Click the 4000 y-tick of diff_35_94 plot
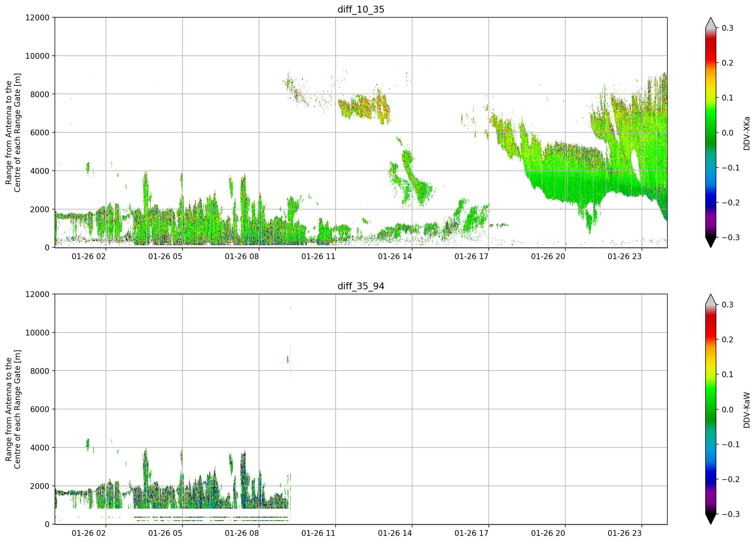This screenshot has height=543, width=756. [40, 448]
